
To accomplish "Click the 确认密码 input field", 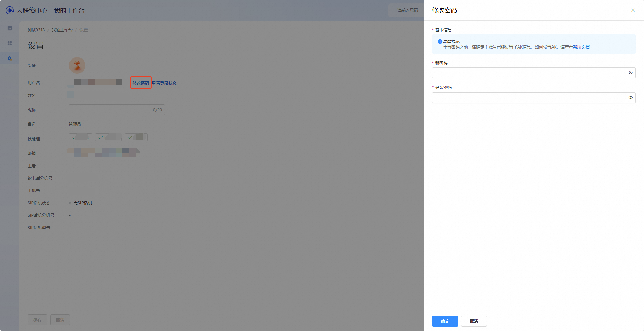I will 534,98.
